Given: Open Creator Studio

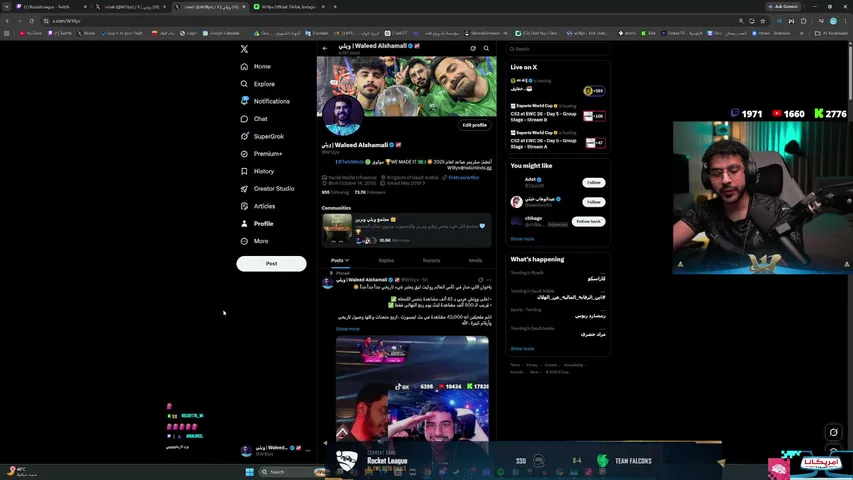Looking at the screenshot, I should coord(267,188).
